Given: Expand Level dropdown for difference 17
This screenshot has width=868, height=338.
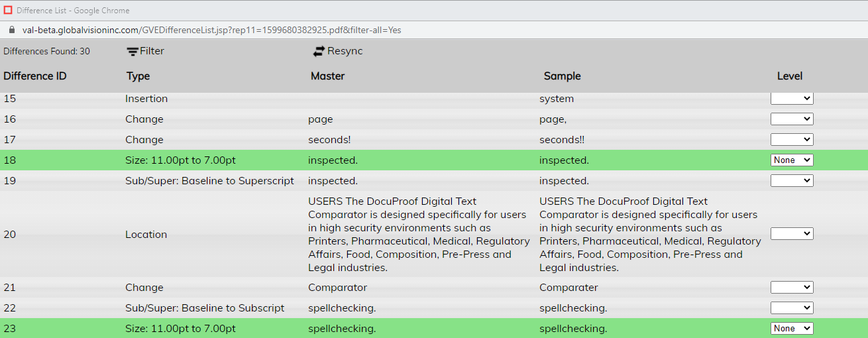Looking at the screenshot, I should point(791,140).
